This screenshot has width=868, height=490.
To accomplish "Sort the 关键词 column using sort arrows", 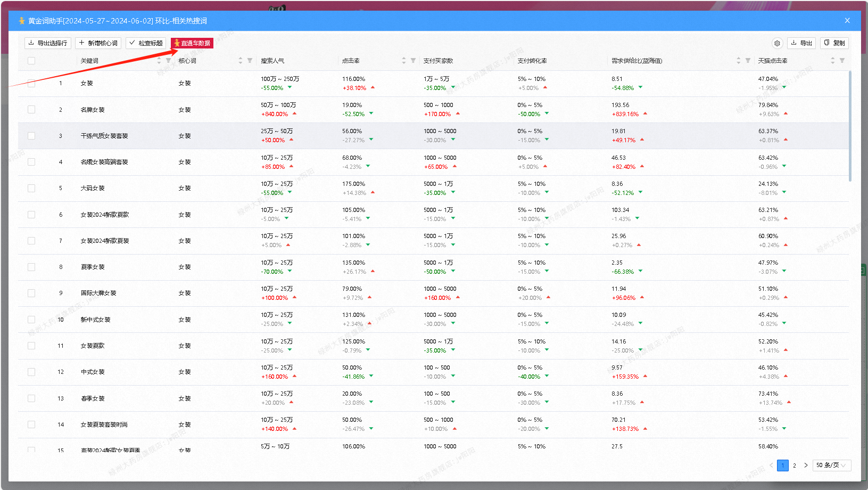I will tap(159, 61).
